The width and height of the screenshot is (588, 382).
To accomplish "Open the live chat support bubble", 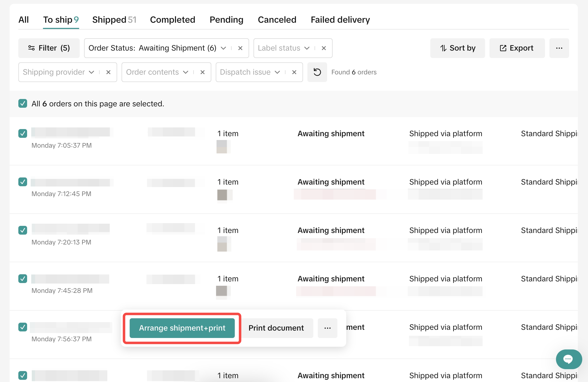I will pos(569,359).
